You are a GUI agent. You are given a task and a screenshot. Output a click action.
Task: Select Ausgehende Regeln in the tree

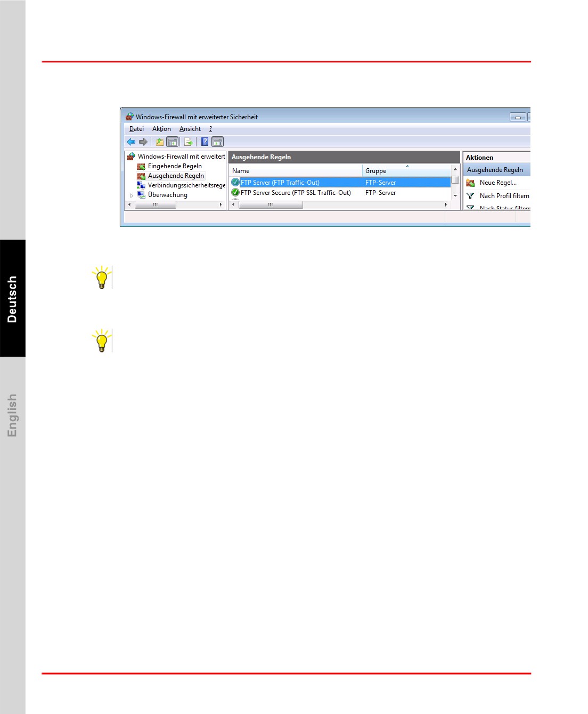click(x=176, y=176)
